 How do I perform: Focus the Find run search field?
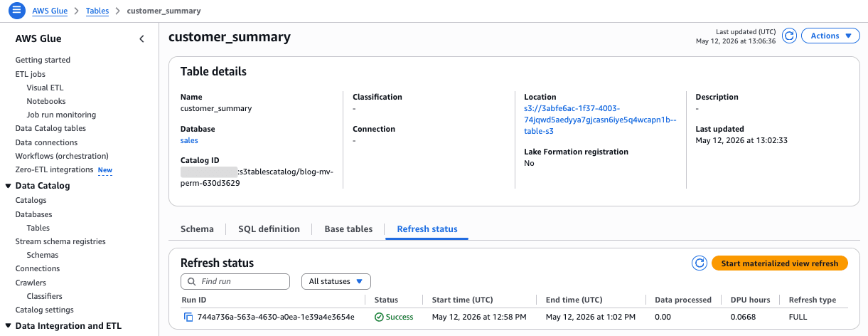(236, 281)
